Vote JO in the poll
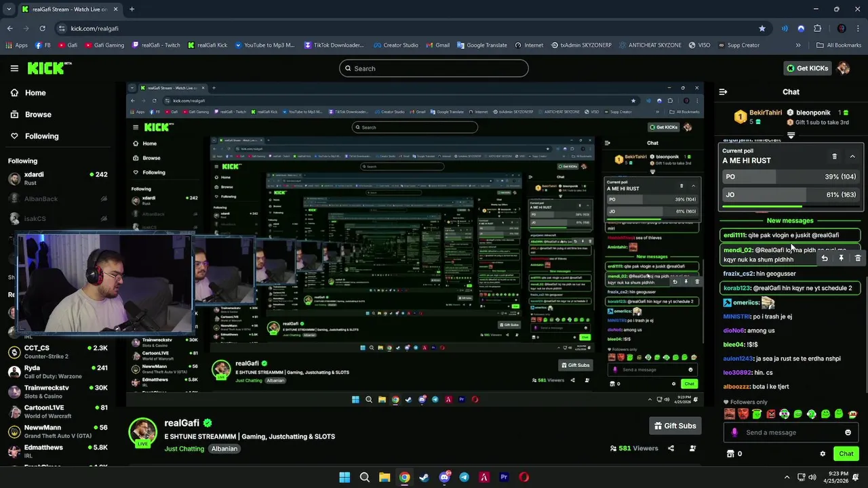This screenshot has width=868, height=488. pos(791,195)
